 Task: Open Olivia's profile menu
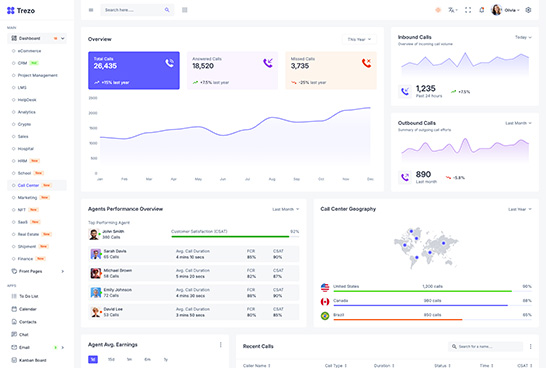coord(505,10)
